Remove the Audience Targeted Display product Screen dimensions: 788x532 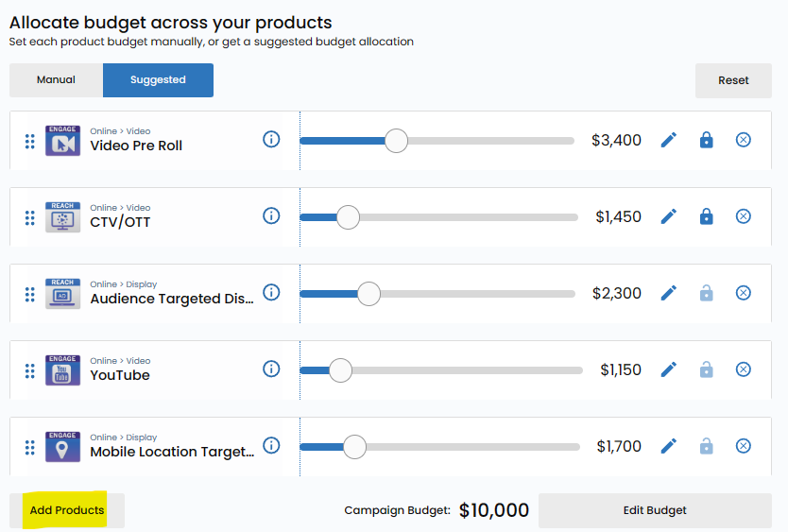744,293
